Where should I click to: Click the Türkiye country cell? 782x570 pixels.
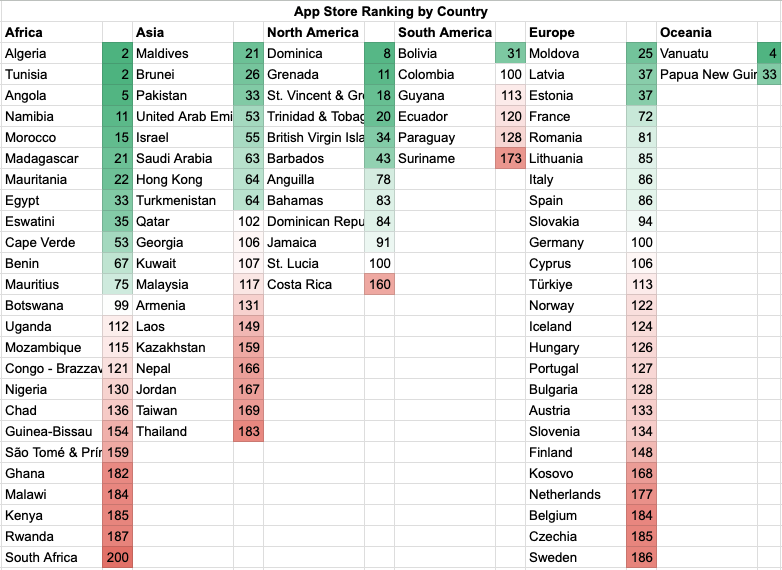[576, 285]
